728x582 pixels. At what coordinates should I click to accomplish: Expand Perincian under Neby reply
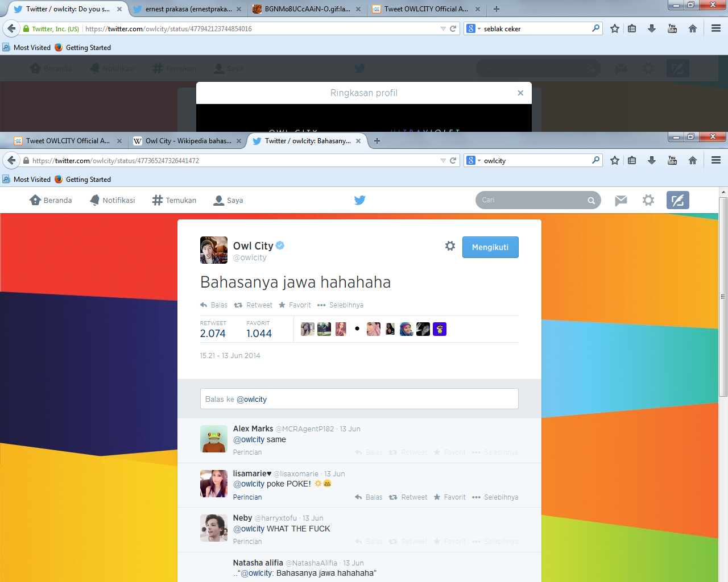click(247, 542)
